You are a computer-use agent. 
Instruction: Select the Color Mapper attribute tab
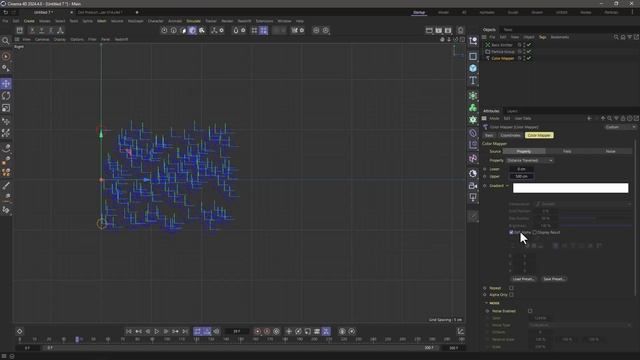pyautogui.click(x=539, y=135)
